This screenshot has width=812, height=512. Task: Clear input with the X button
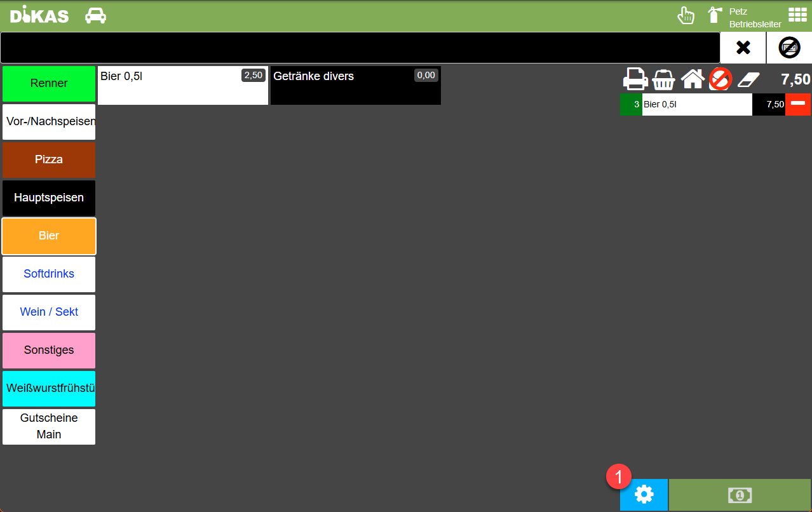[743, 48]
